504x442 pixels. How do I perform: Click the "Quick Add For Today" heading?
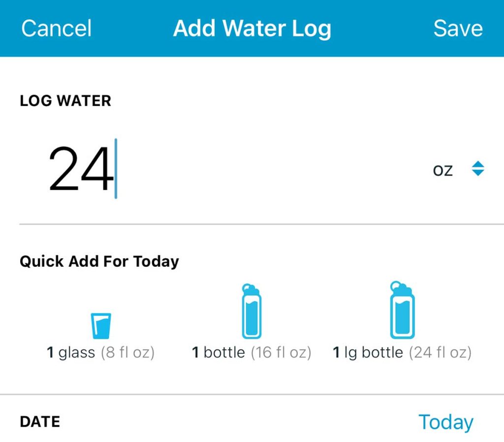click(x=99, y=261)
